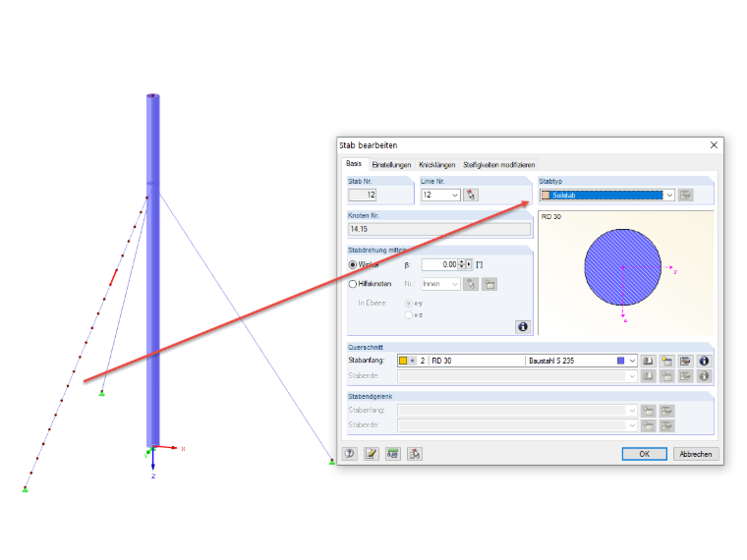This screenshot has height=560, width=747.
Task: Click the Knoten Nr. field 14.15
Action: tap(439, 229)
